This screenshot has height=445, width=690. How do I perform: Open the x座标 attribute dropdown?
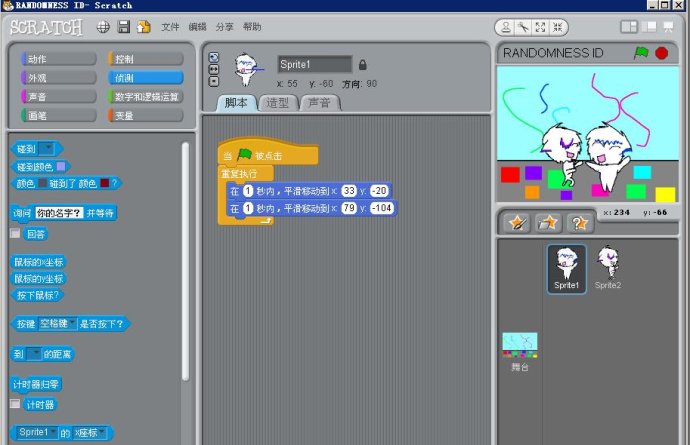90,433
